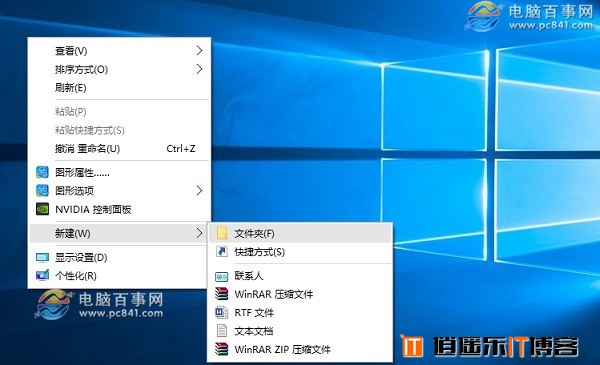Click the 图形选项 graphics icon
Viewport: 600px width, 365px height.
tap(42, 191)
